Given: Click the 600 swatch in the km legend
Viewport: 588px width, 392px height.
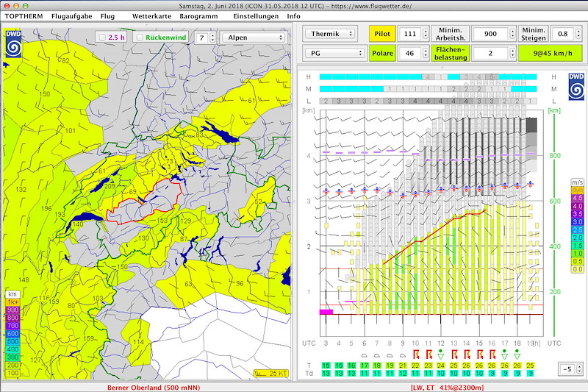Looking at the screenshot, I should point(12,333).
